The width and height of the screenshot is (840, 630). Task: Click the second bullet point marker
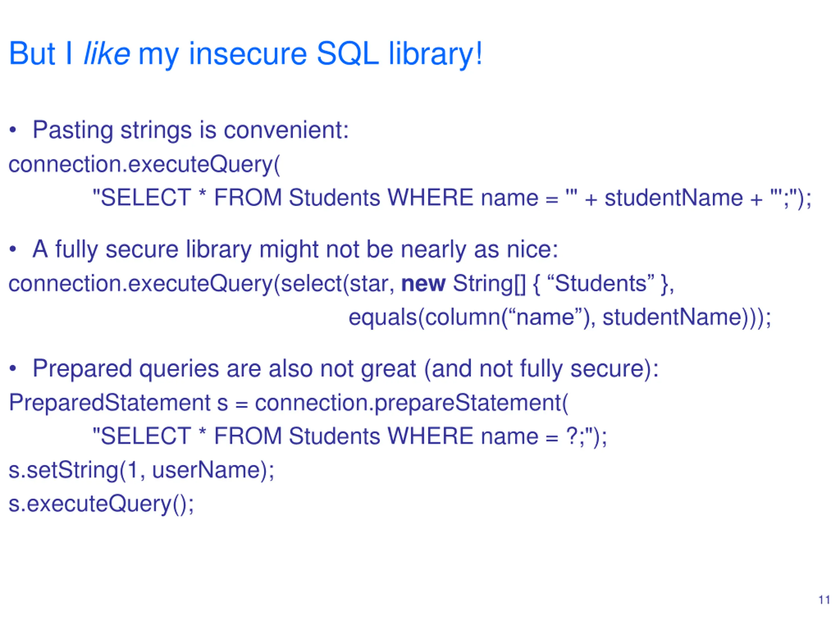pos(13,250)
